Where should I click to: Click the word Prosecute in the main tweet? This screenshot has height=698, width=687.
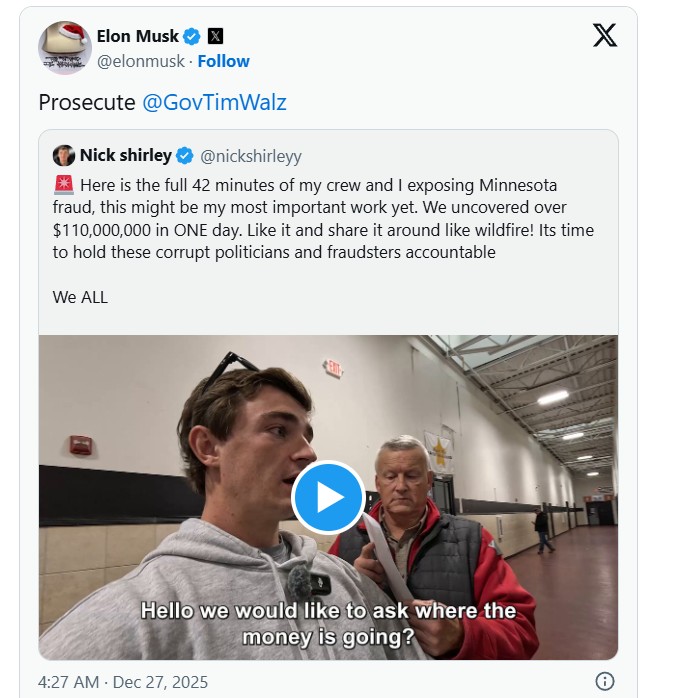point(87,103)
